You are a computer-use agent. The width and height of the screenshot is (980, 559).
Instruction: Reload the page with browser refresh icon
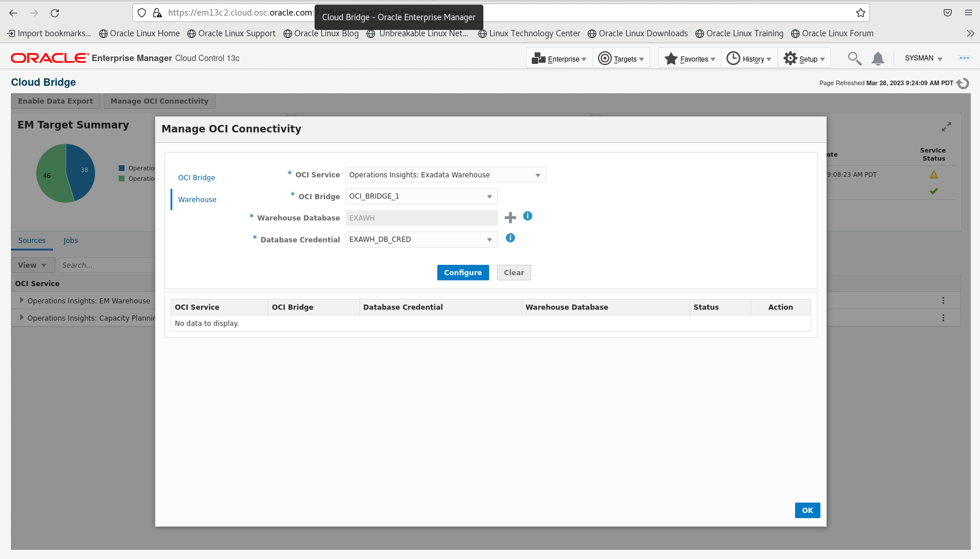pos(55,13)
